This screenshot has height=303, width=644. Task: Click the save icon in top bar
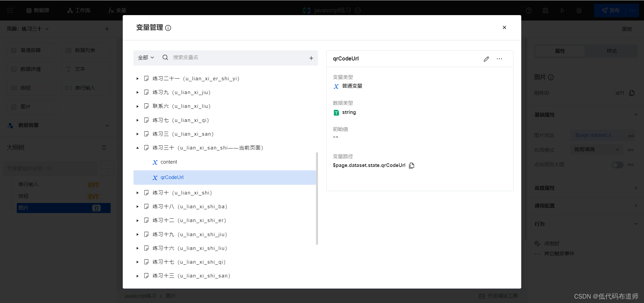545,10
